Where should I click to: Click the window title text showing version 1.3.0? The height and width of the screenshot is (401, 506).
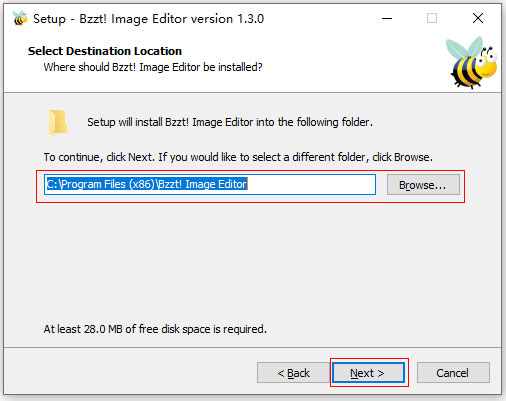pos(148,19)
